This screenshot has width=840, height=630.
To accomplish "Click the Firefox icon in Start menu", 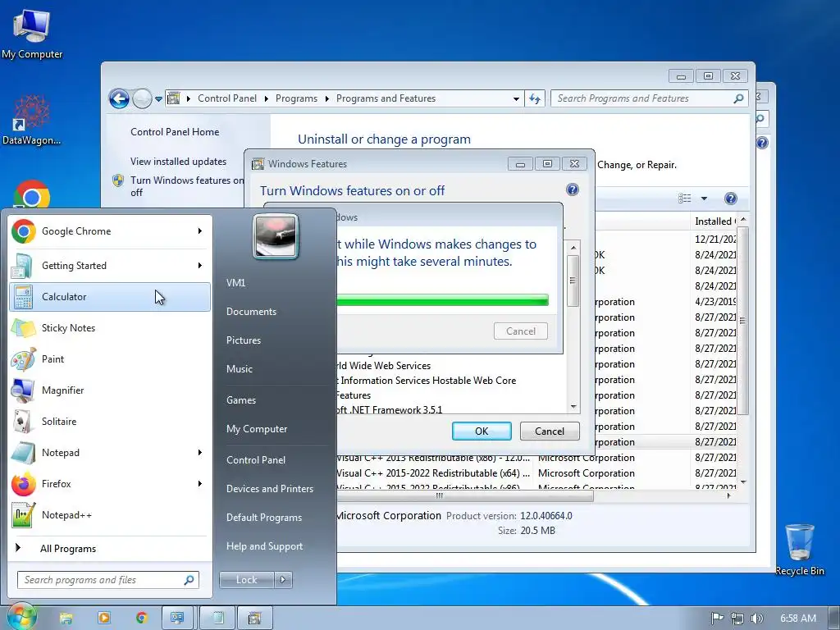I will tap(23, 484).
